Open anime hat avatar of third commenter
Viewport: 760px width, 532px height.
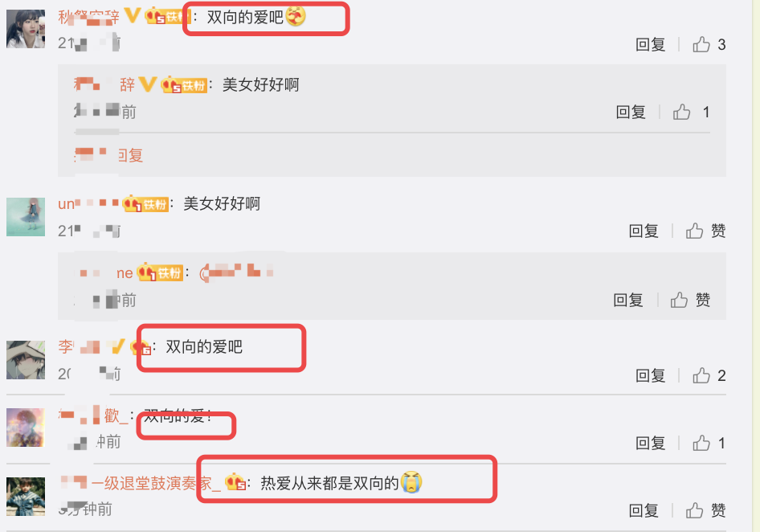coord(26,360)
